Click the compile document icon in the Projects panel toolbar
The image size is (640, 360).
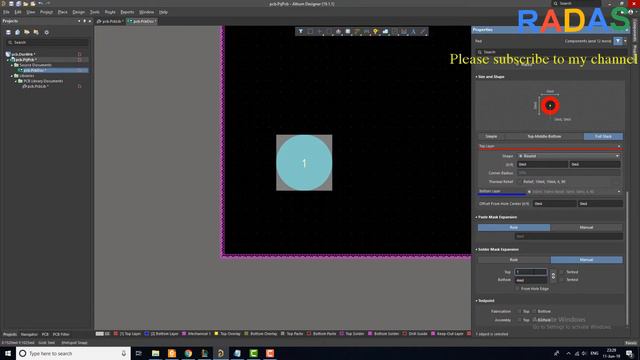coord(18,32)
